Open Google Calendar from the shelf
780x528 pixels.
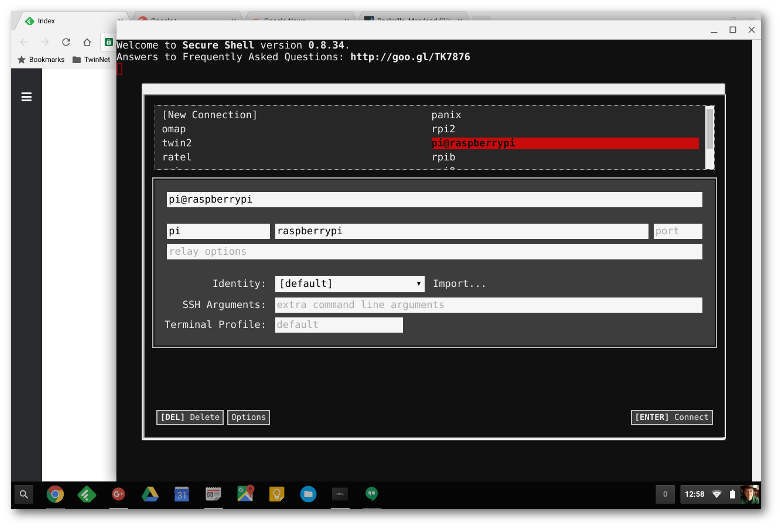tap(182, 494)
